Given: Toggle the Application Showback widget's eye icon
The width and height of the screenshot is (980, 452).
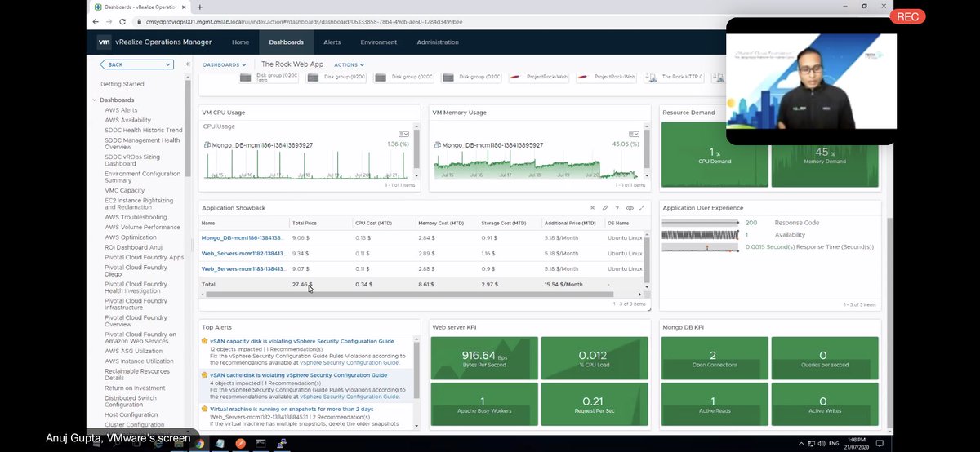Looking at the screenshot, I should point(629,208).
